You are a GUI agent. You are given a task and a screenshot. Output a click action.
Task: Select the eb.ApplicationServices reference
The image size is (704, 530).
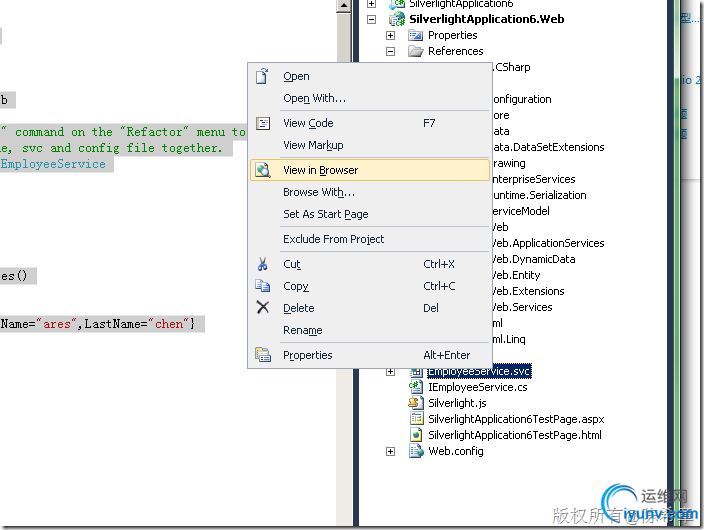coord(549,243)
